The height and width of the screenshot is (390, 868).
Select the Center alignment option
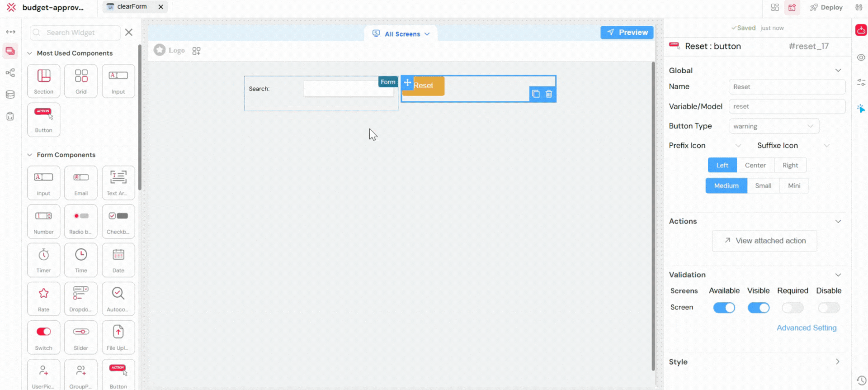click(x=755, y=165)
